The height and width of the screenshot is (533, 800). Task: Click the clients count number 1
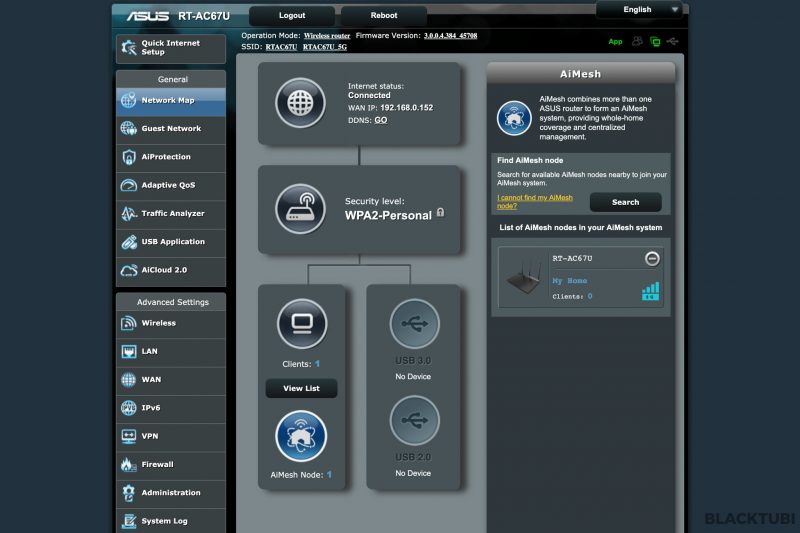coord(317,364)
